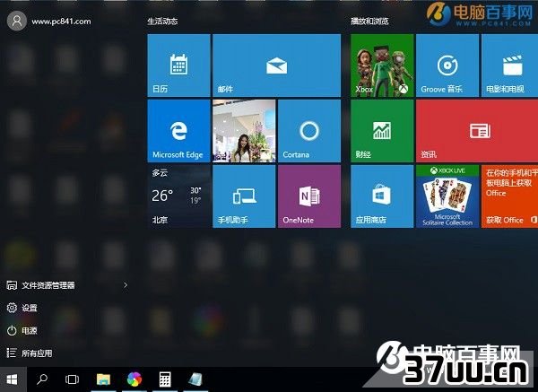538x392 pixels.
Task: Open the 手机助手 phone companion tile
Action: click(244, 196)
